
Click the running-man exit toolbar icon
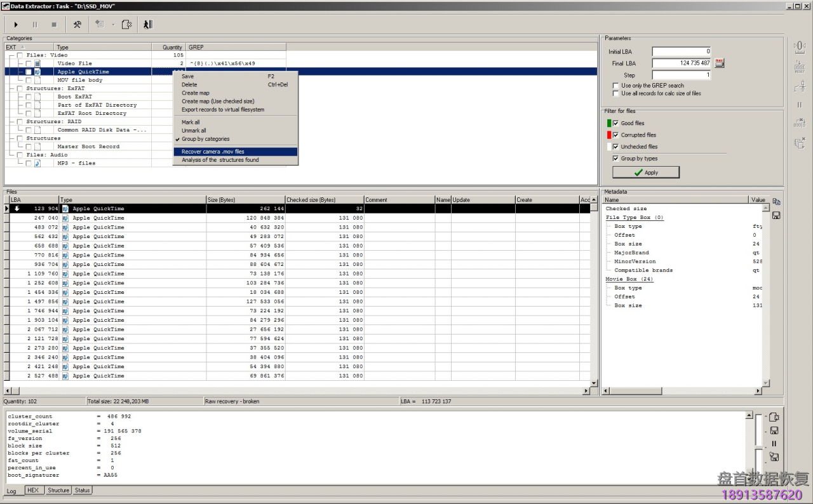coord(147,25)
